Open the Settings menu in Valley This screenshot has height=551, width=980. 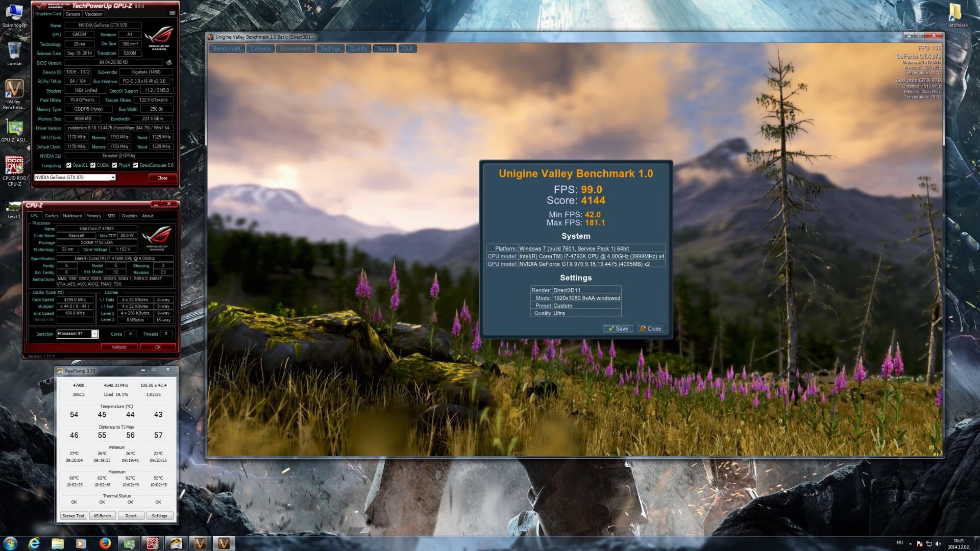[330, 49]
